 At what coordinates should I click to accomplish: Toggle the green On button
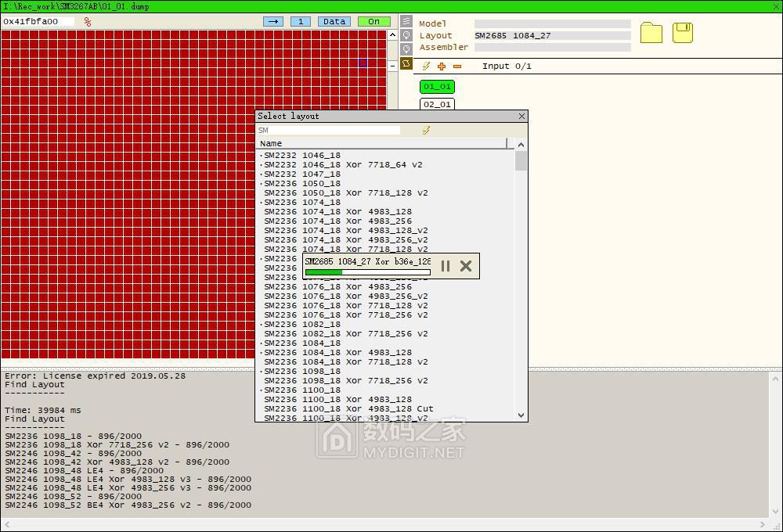pyautogui.click(x=374, y=21)
